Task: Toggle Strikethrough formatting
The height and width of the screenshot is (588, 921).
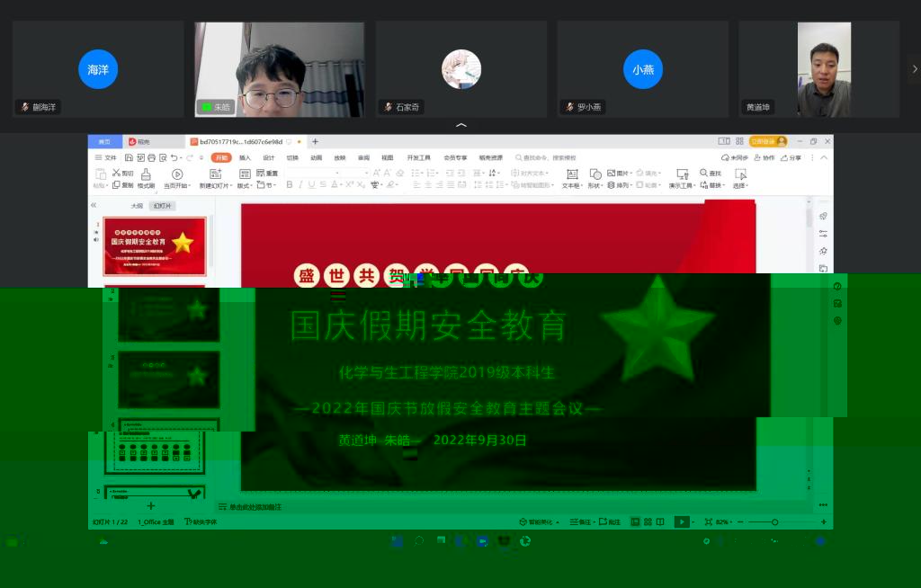Action: point(323,184)
